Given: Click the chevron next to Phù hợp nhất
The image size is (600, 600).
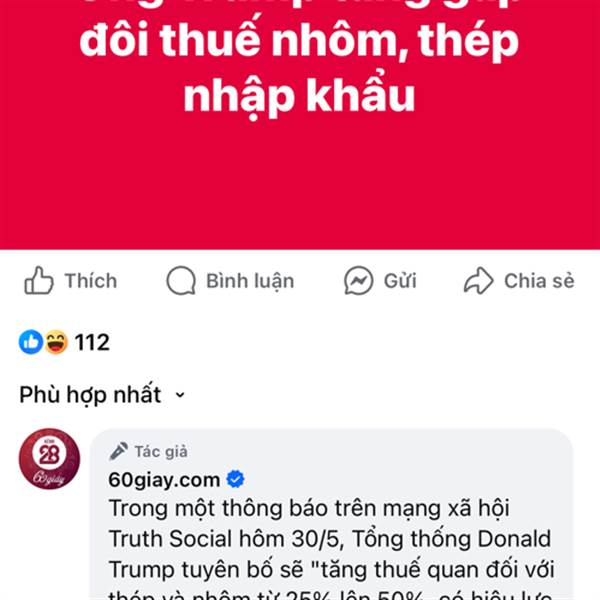Looking at the screenshot, I should tap(180, 395).
